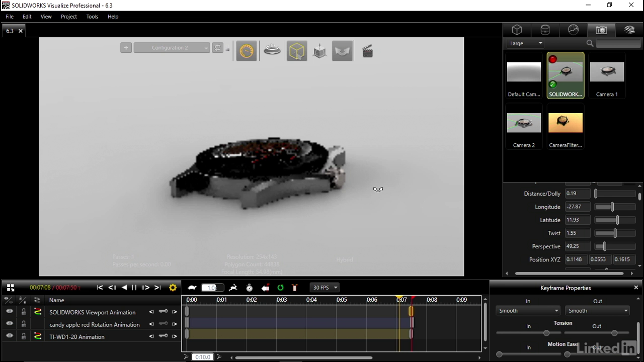This screenshot has height=362, width=644.
Task: Click the search magnifier icon
Action: click(590, 43)
